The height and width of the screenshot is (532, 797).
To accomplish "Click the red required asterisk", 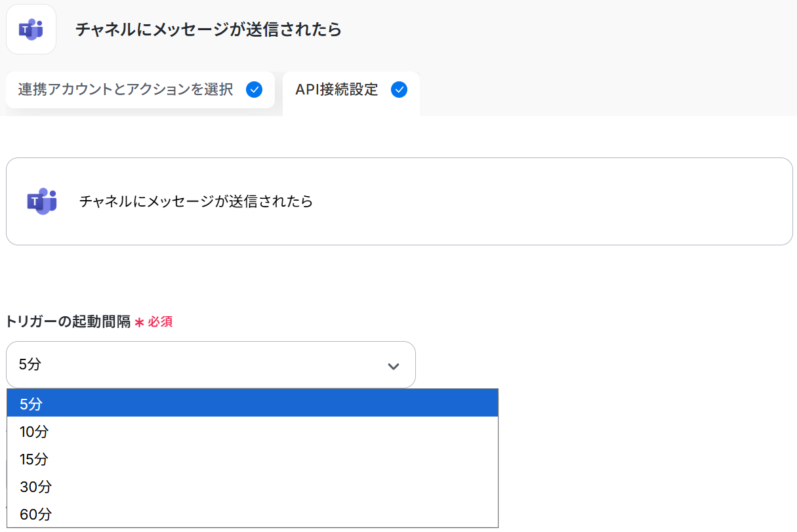I will 139,322.
